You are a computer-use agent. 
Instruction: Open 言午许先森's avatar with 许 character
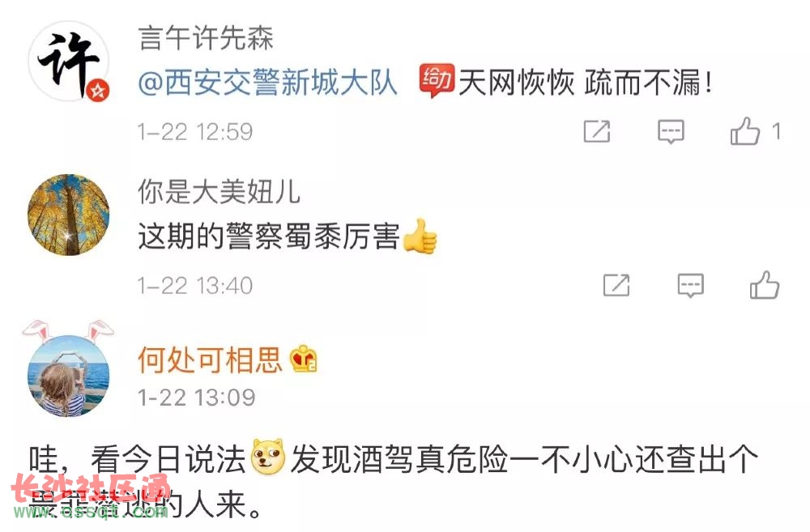click(x=68, y=62)
